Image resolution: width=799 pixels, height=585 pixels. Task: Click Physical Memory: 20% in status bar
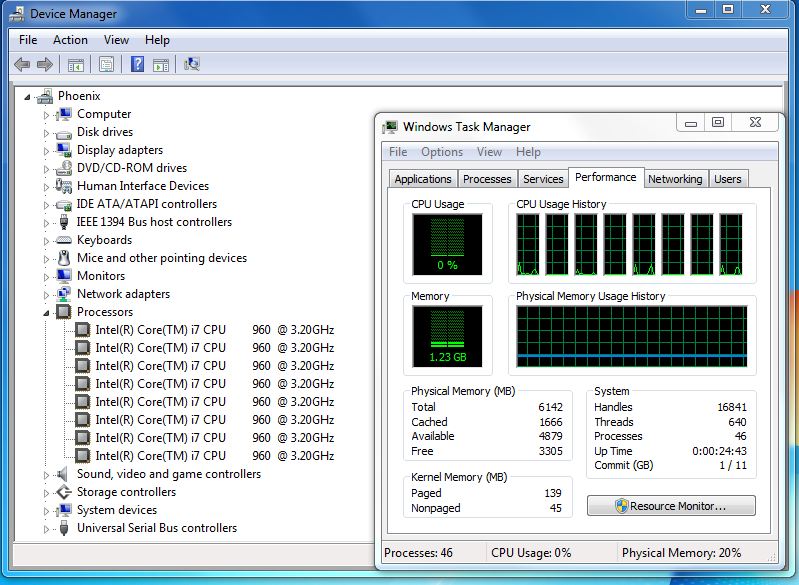pos(681,553)
